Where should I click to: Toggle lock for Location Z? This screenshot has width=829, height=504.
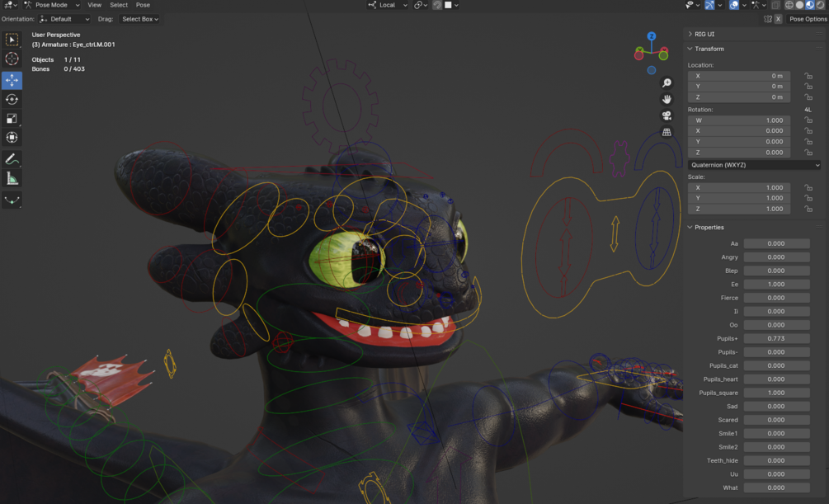tap(808, 97)
